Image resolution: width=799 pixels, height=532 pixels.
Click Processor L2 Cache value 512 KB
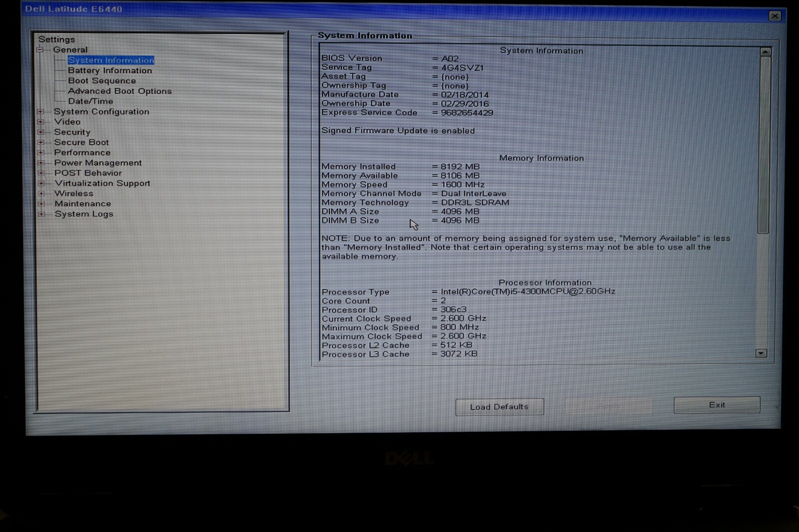456,345
